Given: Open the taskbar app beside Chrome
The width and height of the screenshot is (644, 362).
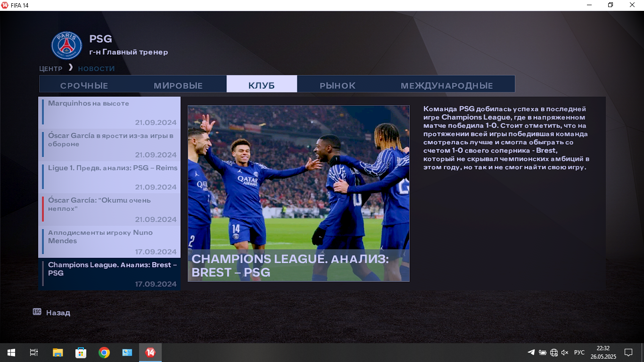Looking at the screenshot, I should click(127, 353).
